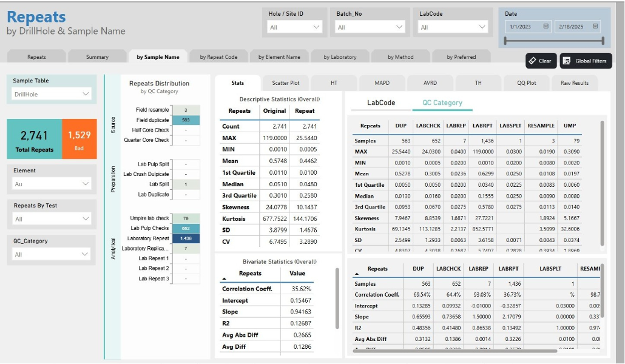Image resolution: width=625 pixels, height=364 pixels.
Task: Click the eraser icon on the Clear button
Action: coord(533,60)
